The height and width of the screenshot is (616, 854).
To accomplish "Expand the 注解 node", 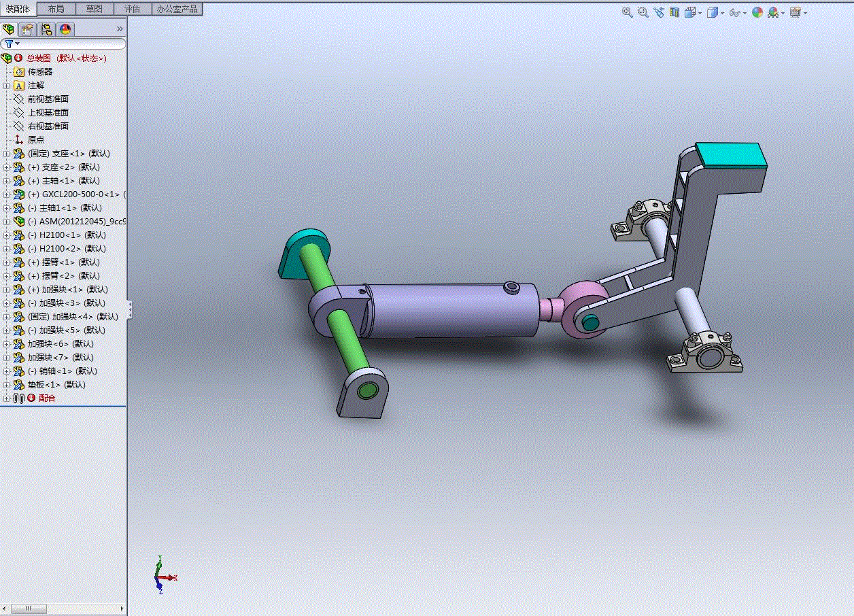I will coord(6,86).
